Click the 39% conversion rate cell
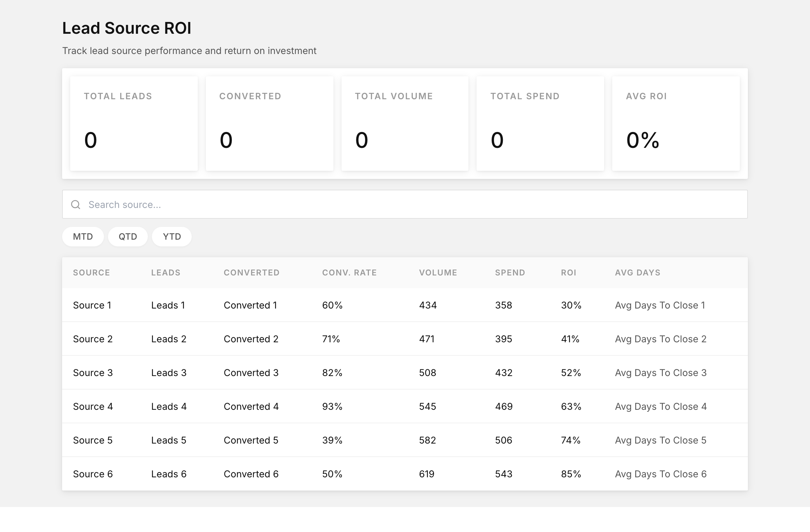810x532 pixels. (332, 440)
